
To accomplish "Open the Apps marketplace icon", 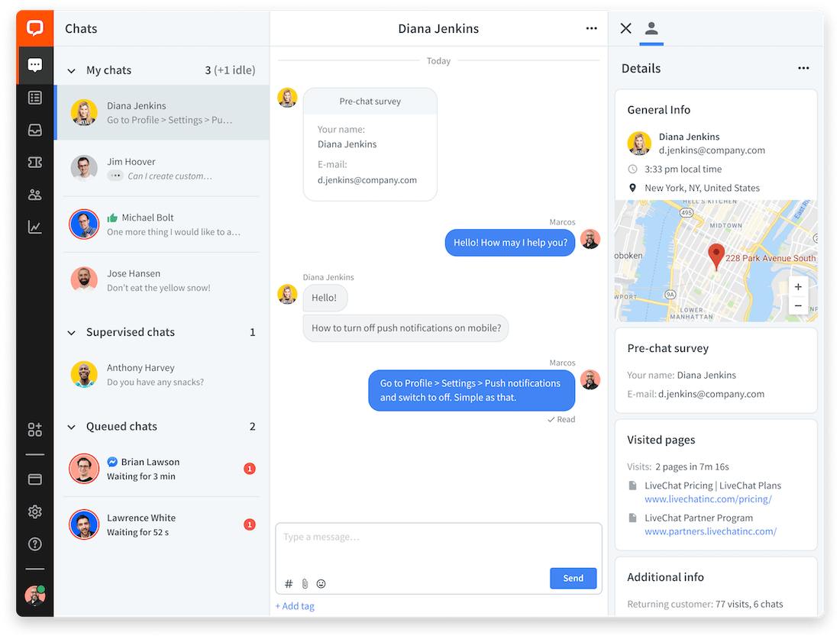I will pos(34,429).
